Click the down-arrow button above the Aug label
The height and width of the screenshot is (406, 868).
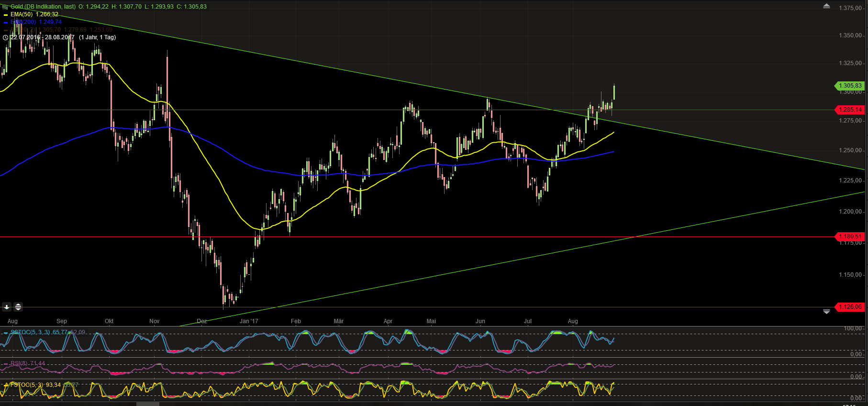tap(7, 307)
